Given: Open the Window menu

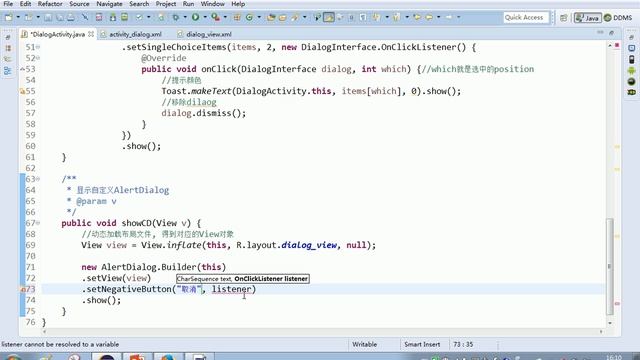Looking at the screenshot, I should coord(212,4).
